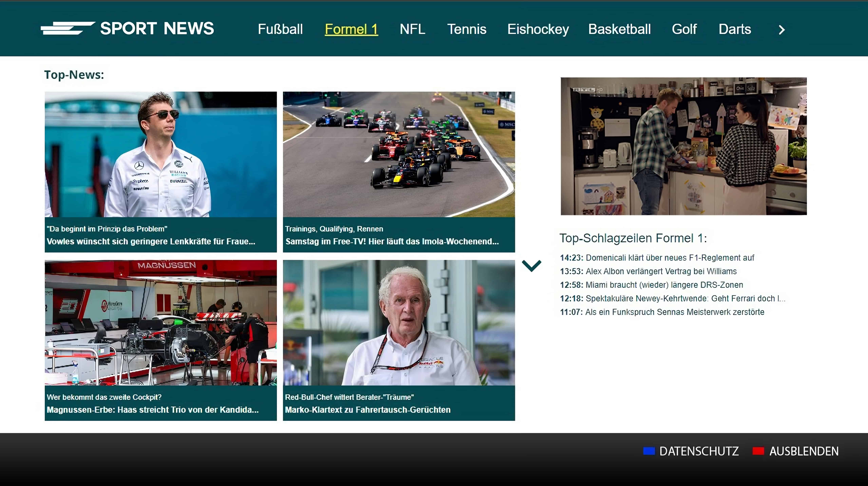Open the Fußball tab
Screen dimensions: 868x486
pos(280,29)
